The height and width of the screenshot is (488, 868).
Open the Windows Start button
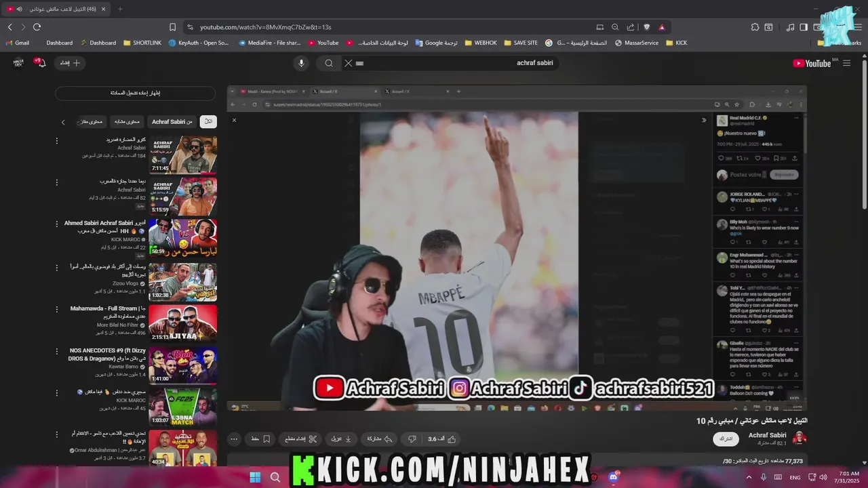(x=255, y=477)
